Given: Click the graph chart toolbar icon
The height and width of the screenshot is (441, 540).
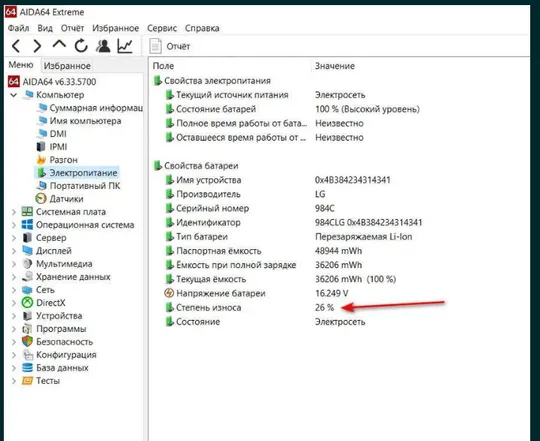Looking at the screenshot, I should pos(125,46).
